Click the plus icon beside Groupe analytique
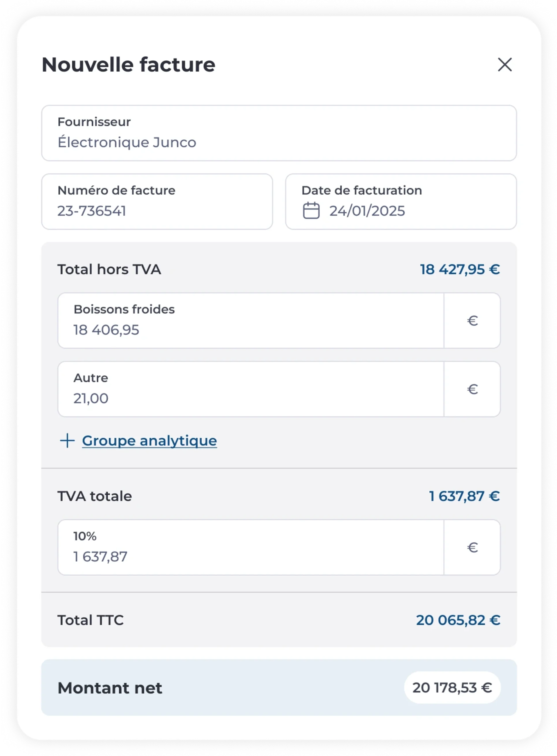Viewport: 557px width, 756px height. pos(67,441)
